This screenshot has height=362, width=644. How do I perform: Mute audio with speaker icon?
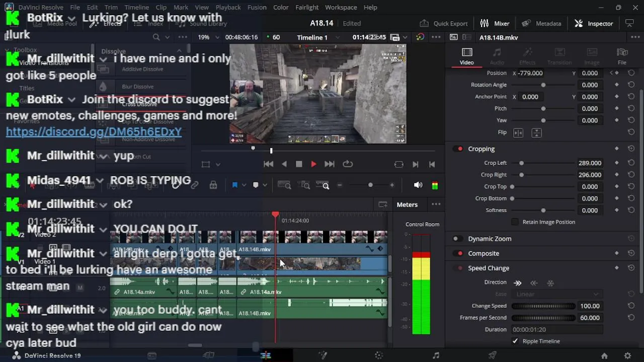coord(418,185)
